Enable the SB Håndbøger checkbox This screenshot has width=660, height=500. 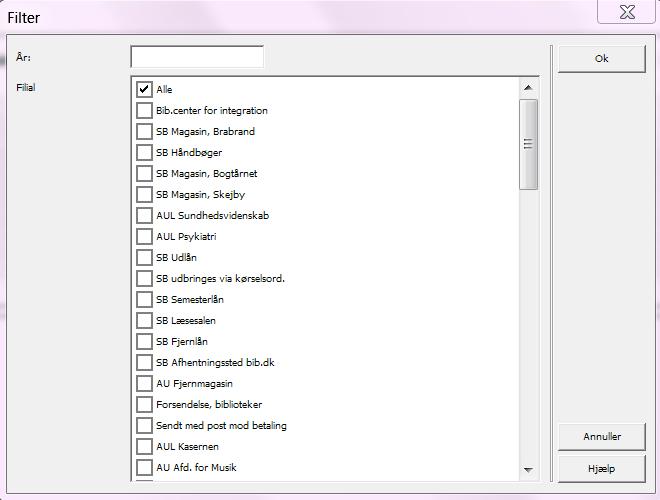[144, 152]
